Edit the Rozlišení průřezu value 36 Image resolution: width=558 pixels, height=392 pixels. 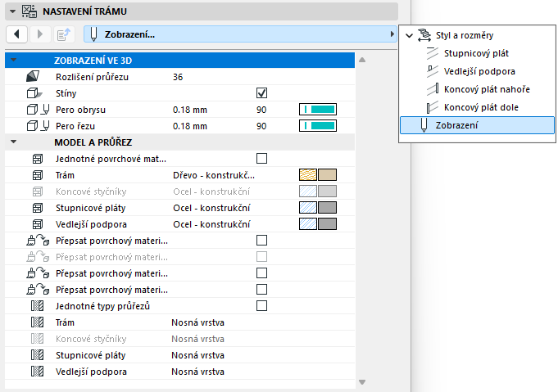tap(178, 77)
